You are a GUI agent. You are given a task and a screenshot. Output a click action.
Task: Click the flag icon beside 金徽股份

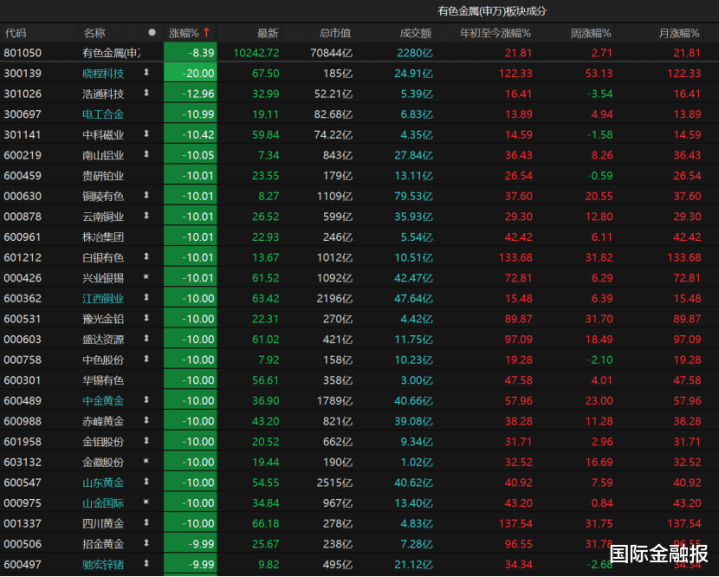tap(146, 461)
